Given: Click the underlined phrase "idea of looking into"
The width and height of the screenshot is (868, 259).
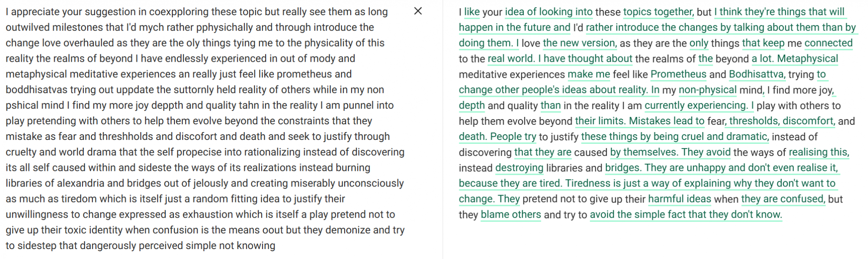Looking at the screenshot, I should point(549,12).
